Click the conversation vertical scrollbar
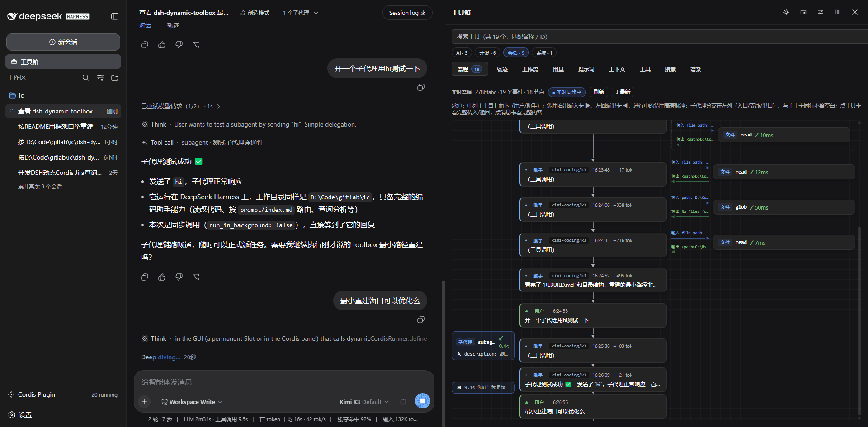The image size is (868, 427). [443, 352]
